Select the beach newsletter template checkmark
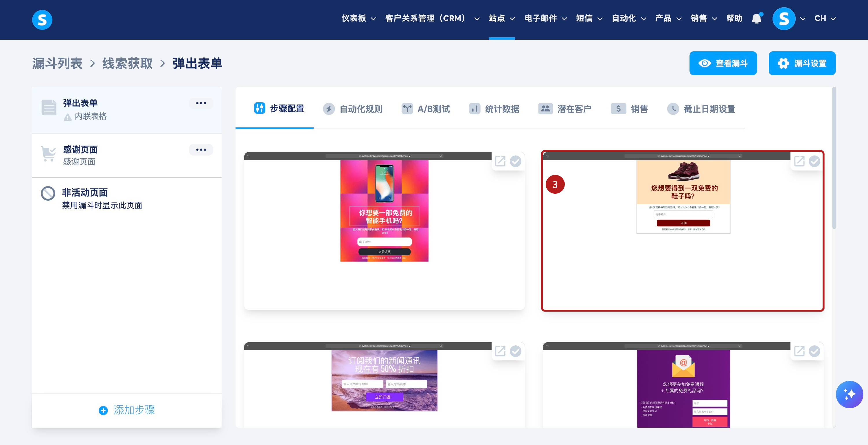Viewport: 868px width, 445px height. pyautogui.click(x=516, y=351)
